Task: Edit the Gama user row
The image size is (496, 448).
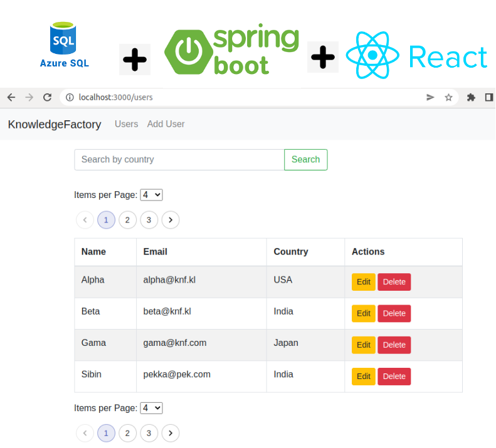Action: point(364,345)
